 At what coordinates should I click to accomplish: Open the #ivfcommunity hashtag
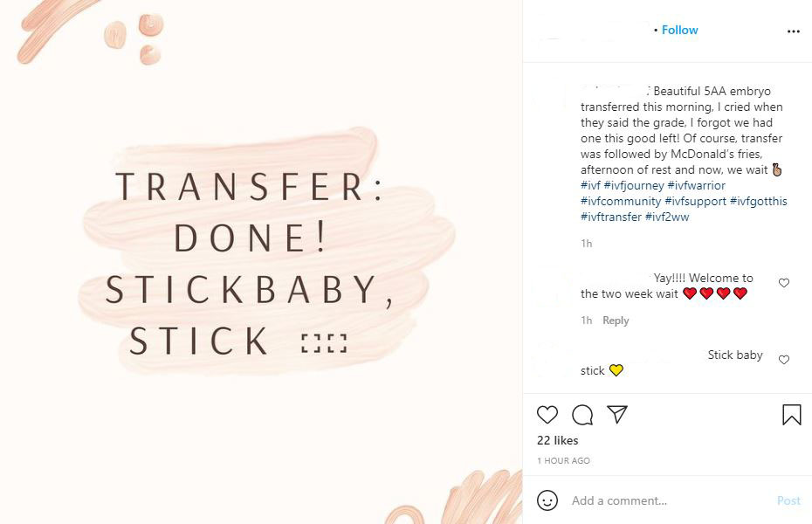[x=621, y=201]
